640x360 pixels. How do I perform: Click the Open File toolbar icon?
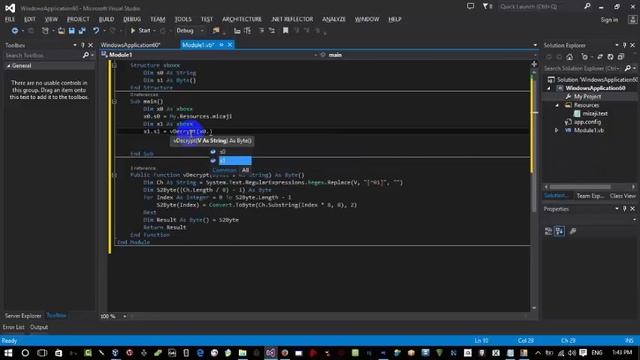[x=61, y=31]
